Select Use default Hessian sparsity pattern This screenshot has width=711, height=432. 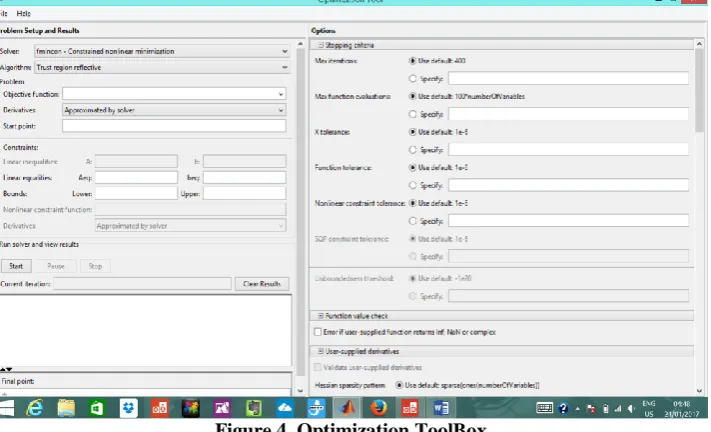point(399,385)
